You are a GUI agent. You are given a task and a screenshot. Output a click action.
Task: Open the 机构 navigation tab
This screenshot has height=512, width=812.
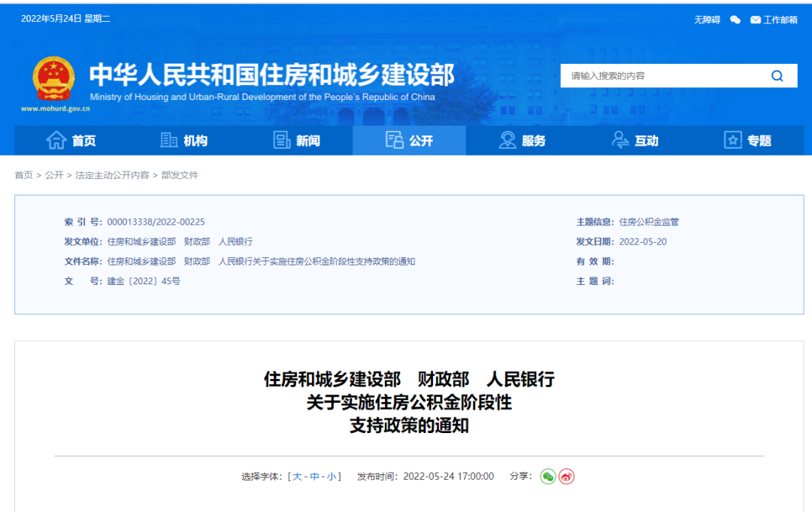(x=183, y=141)
